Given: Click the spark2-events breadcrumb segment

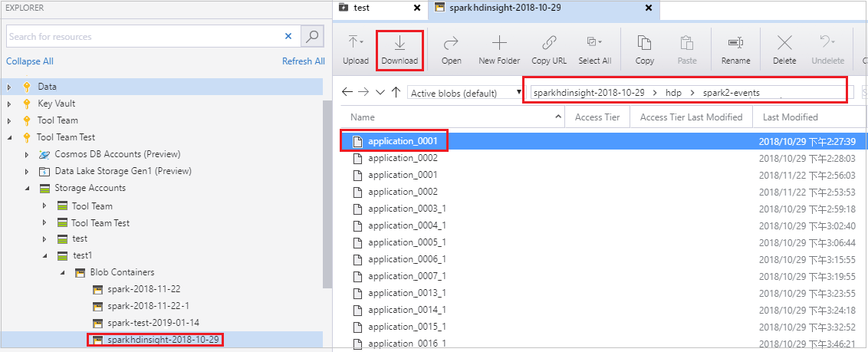Looking at the screenshot, I should pyautogui.click(x=732, y=93).
